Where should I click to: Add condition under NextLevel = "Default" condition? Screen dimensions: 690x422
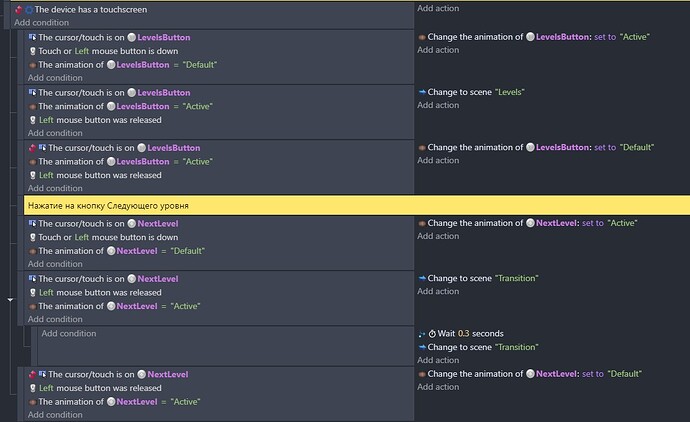point(55,264)
